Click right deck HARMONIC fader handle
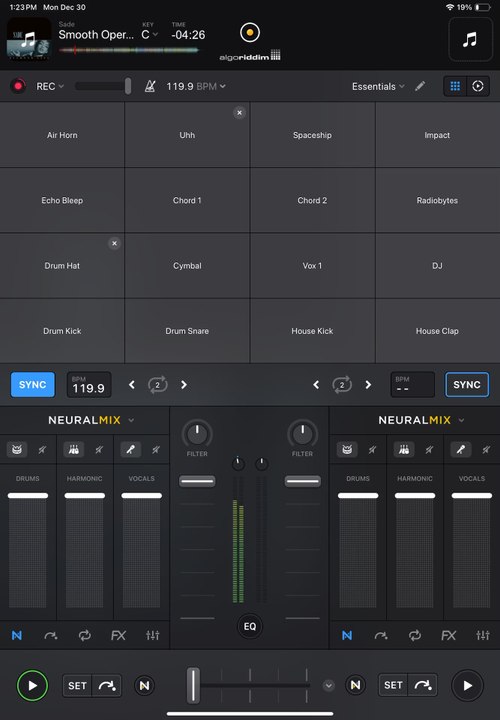The width and height of the screenshot is (500, 720). click(x=415, y=495)
